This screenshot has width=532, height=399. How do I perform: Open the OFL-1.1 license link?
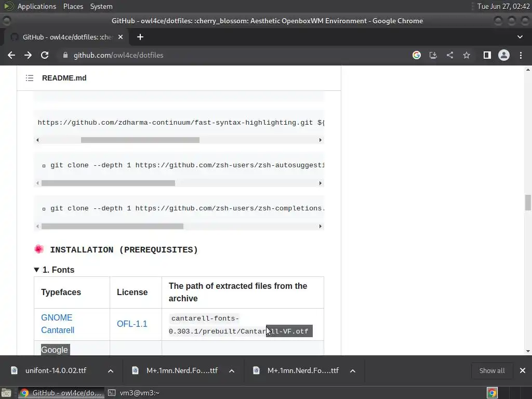132,324
